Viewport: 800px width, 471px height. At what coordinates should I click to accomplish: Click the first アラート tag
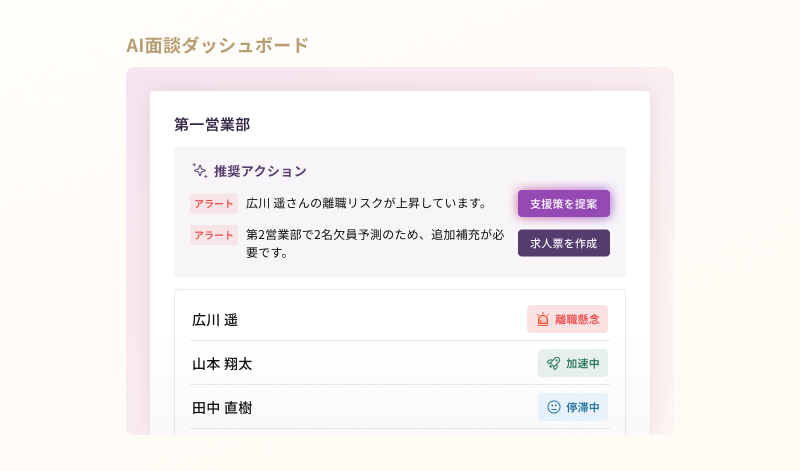(214, 204)
